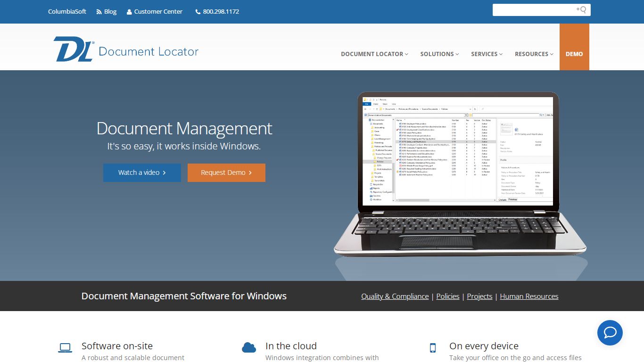Open the Policies link
644x362 pixels.
pyautogui.click(x=448, y=296)
